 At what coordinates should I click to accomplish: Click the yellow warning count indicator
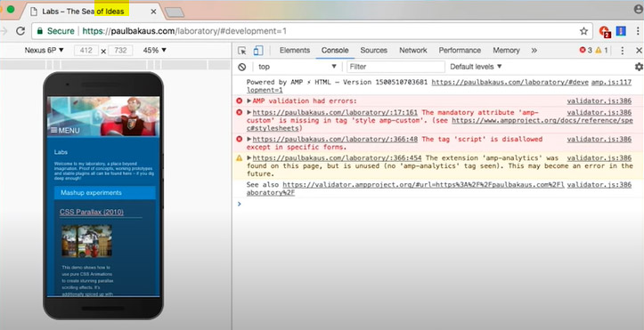601,50
